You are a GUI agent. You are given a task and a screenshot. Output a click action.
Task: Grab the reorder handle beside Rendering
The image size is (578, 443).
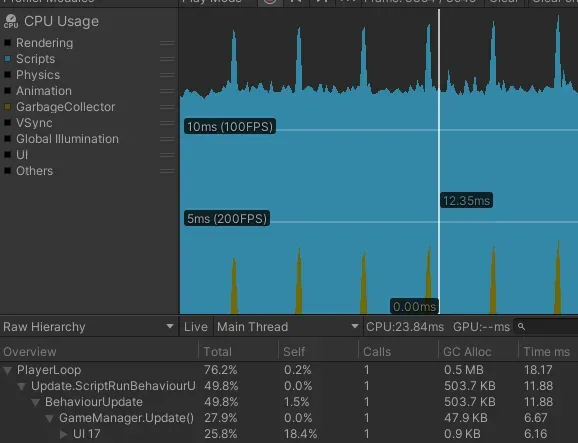tap(167, 43)
